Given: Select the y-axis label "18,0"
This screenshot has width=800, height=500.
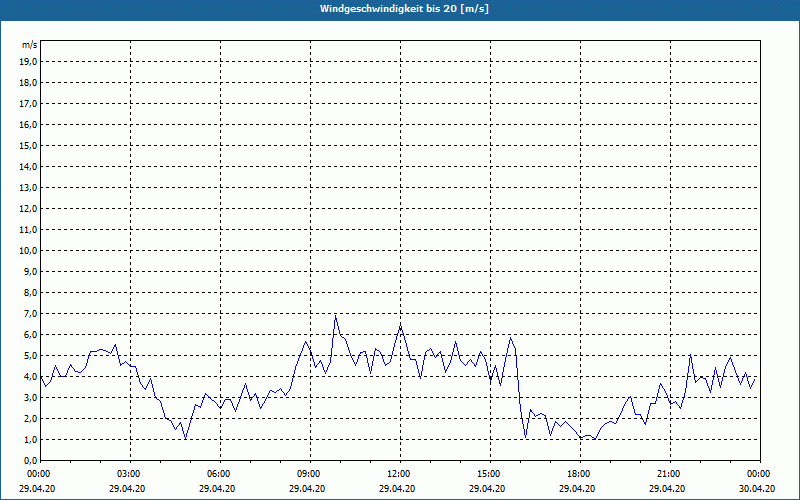Looking at the screenshot, I should pyautogui.click(x=29, y=83).
